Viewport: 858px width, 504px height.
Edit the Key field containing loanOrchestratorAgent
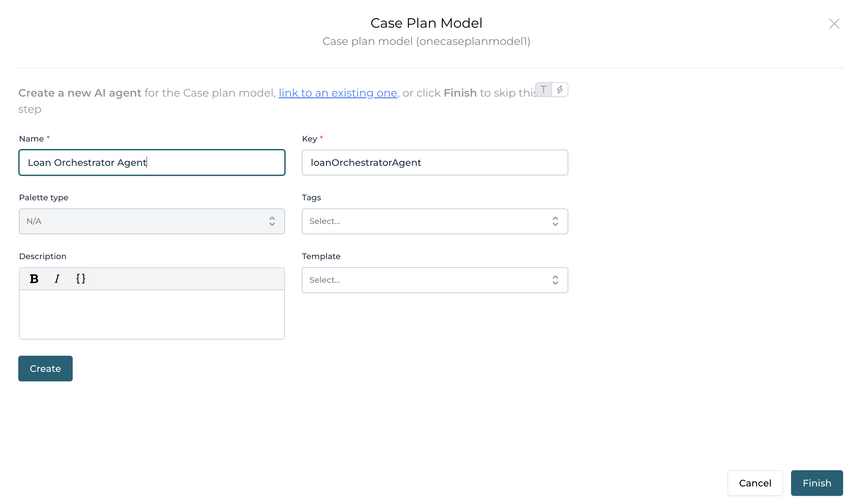(434, 162)
